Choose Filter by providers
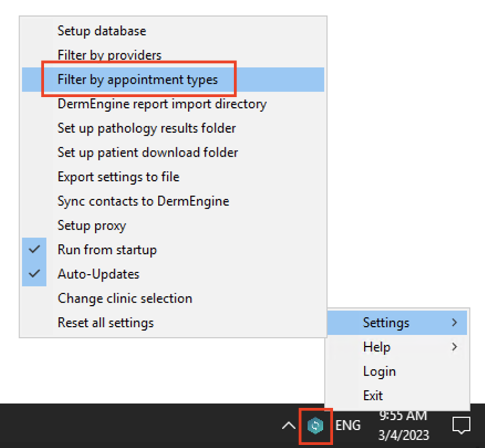The width and height of the screenshot is (485, 448). (110, 55)
